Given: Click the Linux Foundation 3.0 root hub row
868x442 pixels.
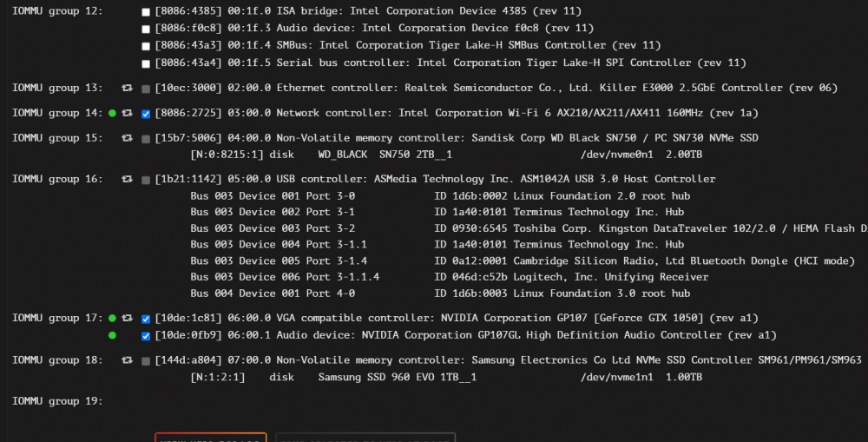Looking at the screenshot, I should pos(440,294).
